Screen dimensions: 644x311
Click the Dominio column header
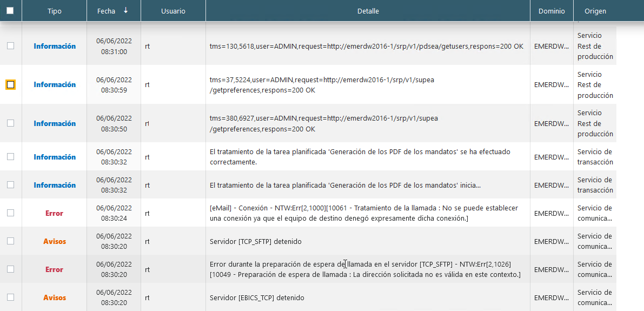(552, 11)
